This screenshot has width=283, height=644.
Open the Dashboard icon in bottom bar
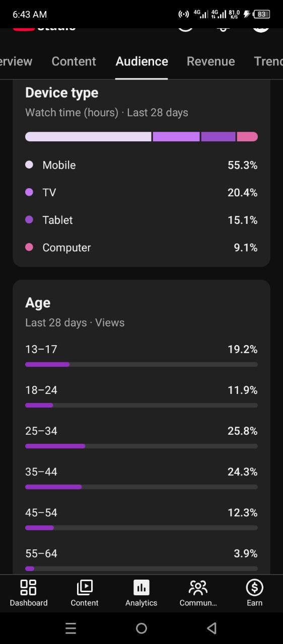[28, 588]
